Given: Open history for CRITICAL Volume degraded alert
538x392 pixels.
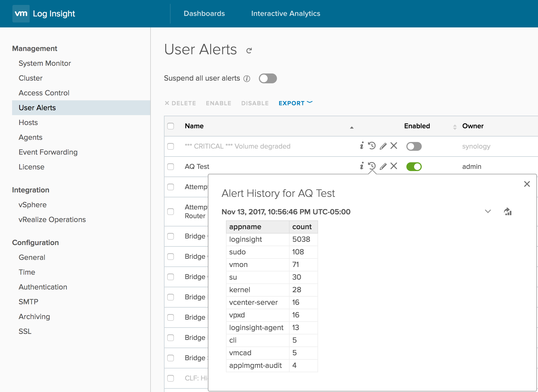Looking at the screenshot, I should [x=372, y=146].
